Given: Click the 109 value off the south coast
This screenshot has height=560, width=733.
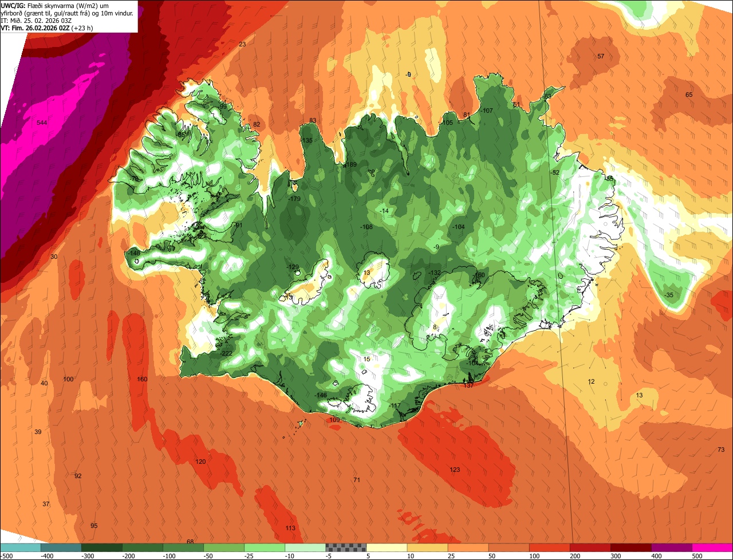Looking at the screenshot, I should [335, 420].
